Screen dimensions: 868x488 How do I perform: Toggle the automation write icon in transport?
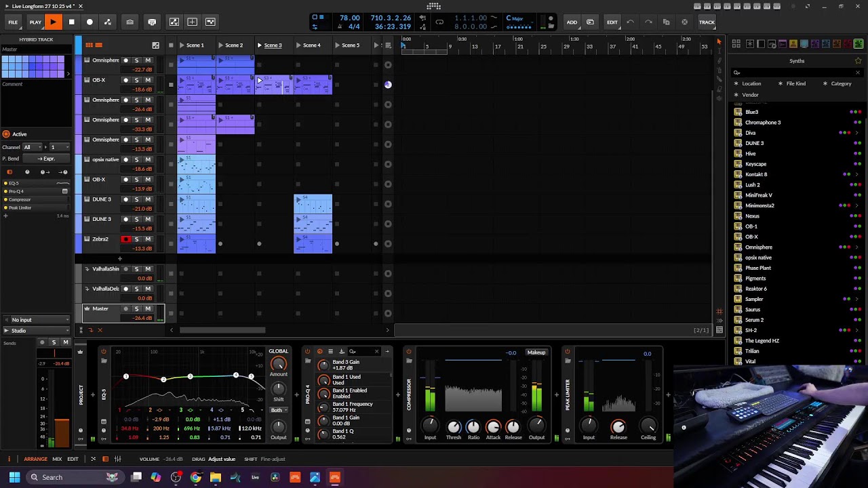click(107, 22)
